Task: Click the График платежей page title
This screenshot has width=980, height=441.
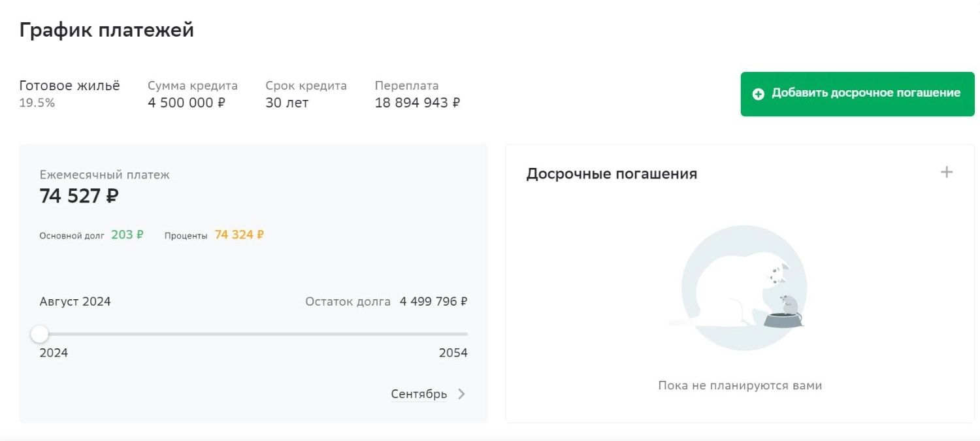Action: coord(106,30)
